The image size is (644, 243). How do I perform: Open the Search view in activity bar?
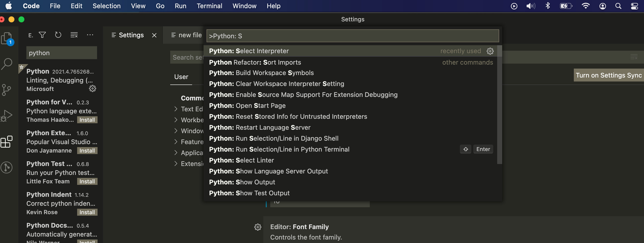tap(7, 64)
